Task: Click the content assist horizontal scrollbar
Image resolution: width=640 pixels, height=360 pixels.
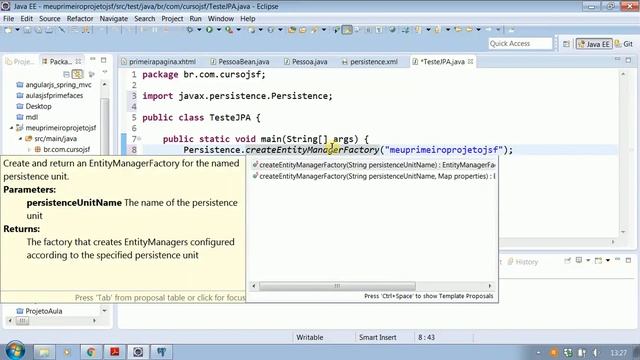Action: [x=337, y=286]
